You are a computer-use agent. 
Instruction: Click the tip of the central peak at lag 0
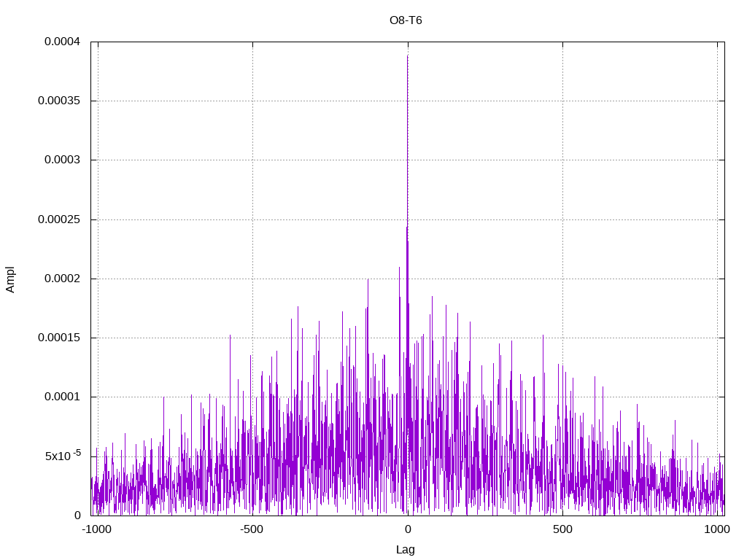click(x=407, y=56)
